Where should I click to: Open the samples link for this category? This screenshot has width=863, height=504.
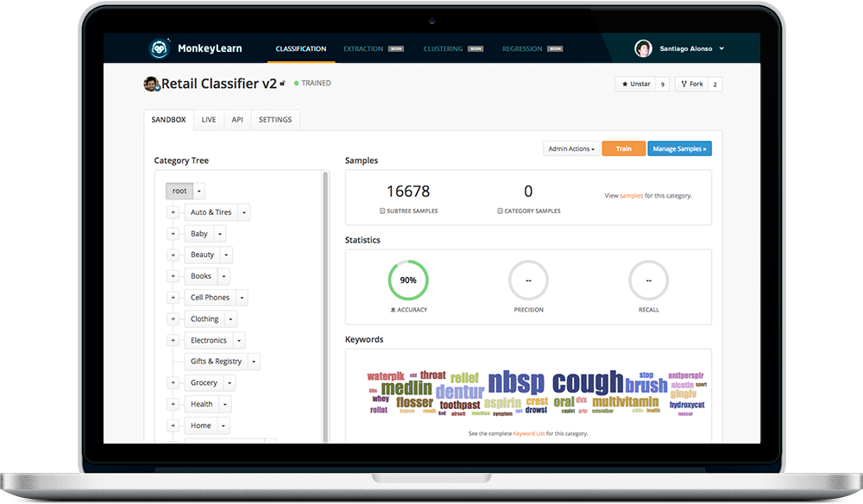(x=632, y=196)
